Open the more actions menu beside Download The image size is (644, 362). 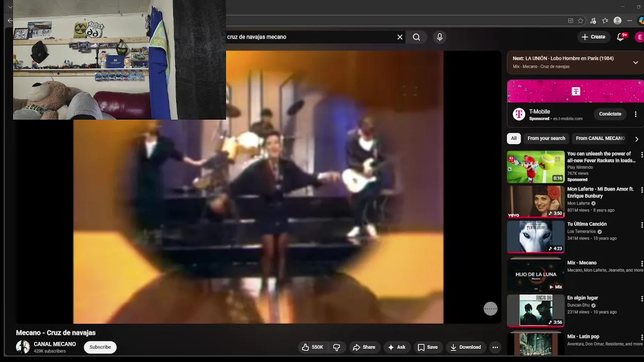[495, 347]
